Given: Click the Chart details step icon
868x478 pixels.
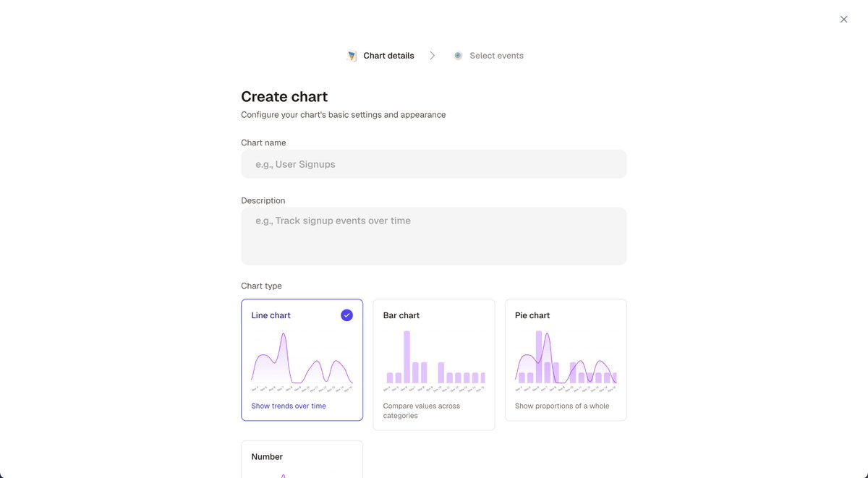Looking at the screenshot, I should point(352,56).
